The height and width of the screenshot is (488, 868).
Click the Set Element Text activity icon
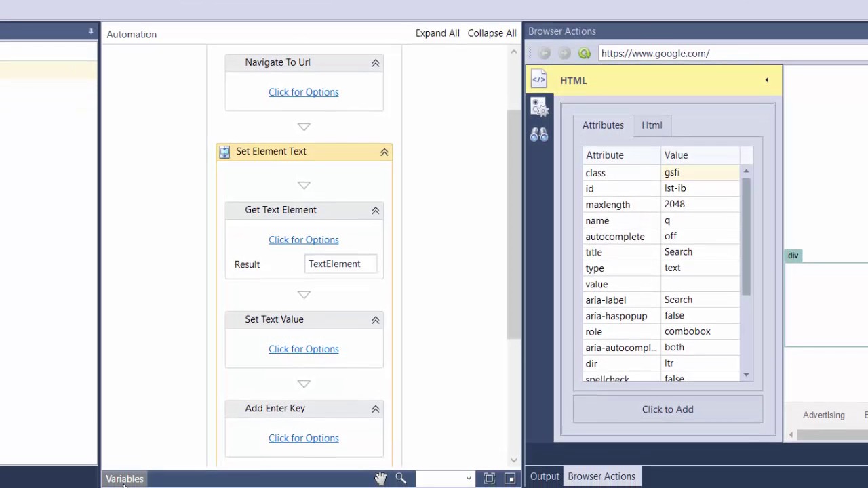pos(224,152)
